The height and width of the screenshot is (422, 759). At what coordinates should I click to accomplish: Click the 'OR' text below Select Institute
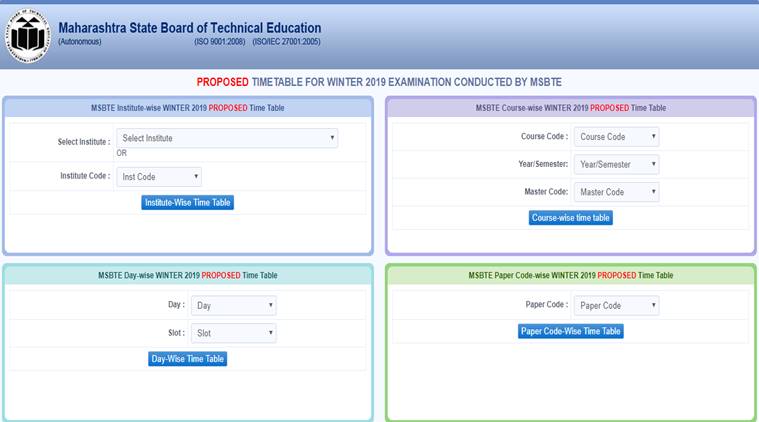click(x=121, y=153)
